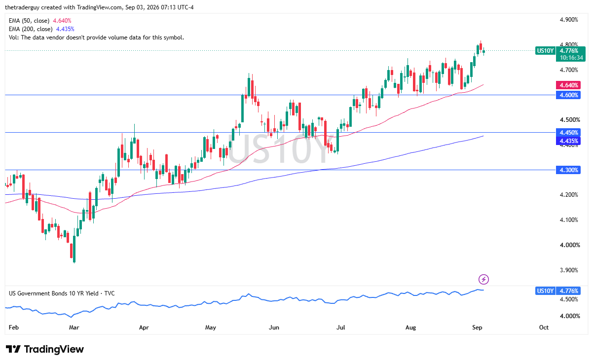Click the 4.435% EMA 200 price tag
Viewport: 593px width, 364px height.
pyautogui.click(x=569, y=141)
